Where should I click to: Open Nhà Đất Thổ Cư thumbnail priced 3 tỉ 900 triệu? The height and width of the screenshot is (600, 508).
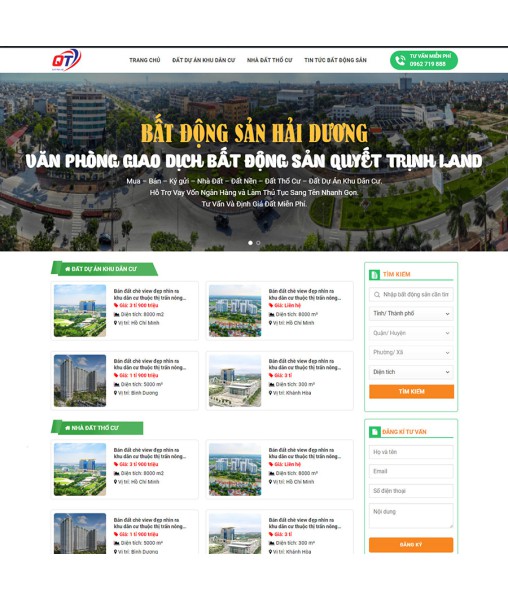pyautogui.click(x=80, y=470)
